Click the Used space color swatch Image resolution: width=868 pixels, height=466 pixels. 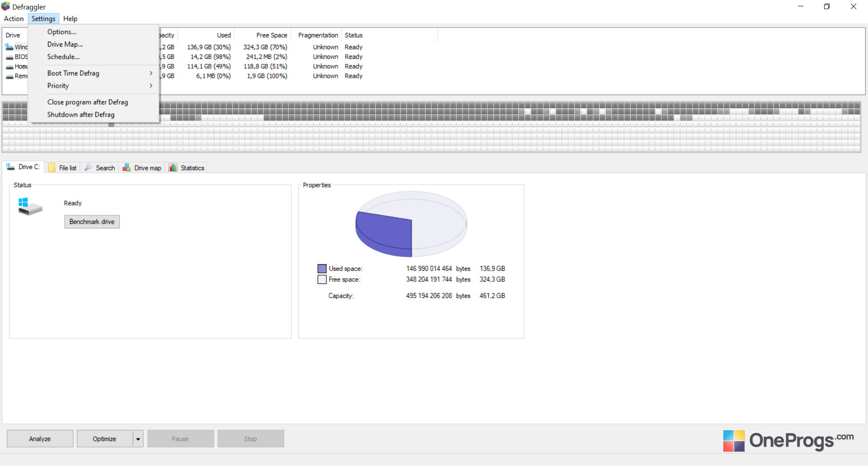(x=322, y=269)
